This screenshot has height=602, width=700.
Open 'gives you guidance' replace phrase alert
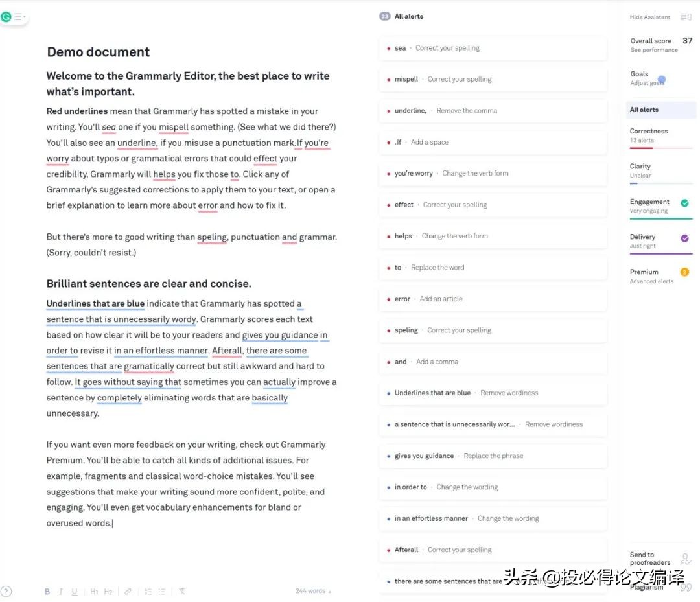pos(493,456)
